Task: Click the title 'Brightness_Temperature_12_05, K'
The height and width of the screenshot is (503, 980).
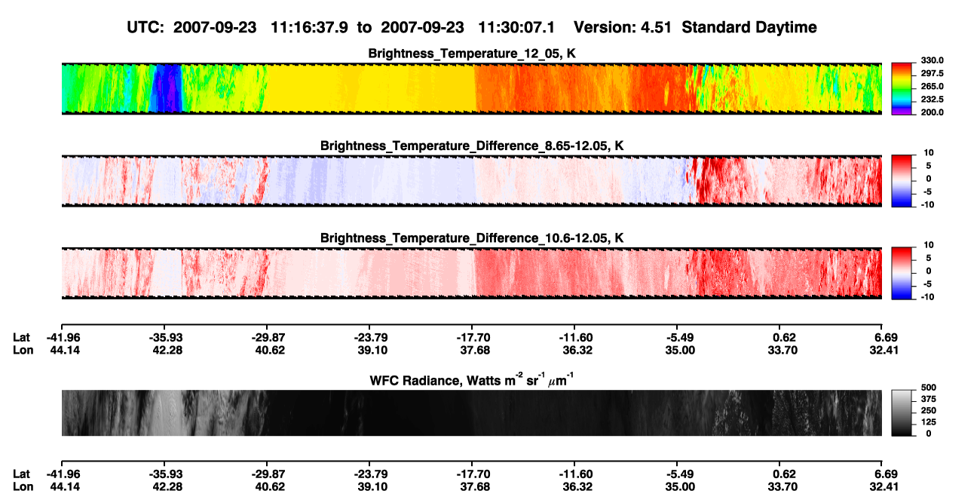Action: coord(472,54)
